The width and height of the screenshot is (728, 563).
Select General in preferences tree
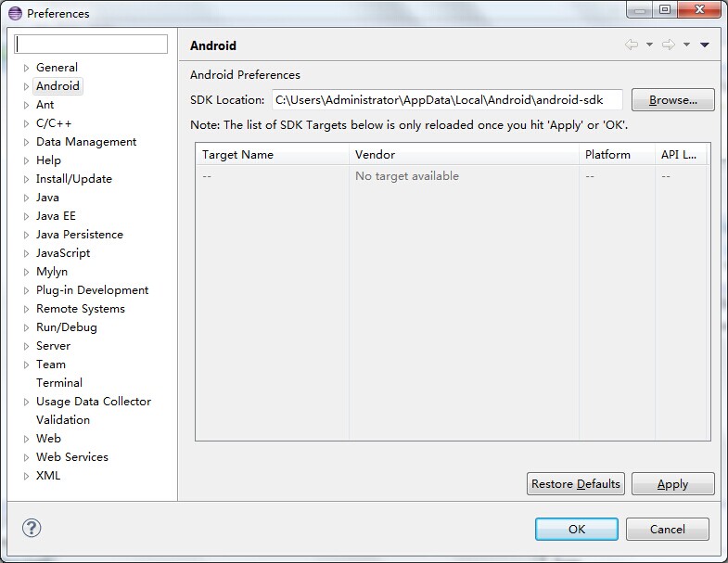coord(57,68)
